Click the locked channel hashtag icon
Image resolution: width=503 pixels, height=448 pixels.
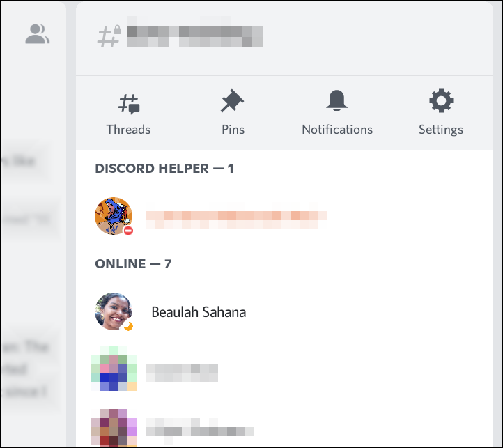pyautogui.click(x=109, y=36)
